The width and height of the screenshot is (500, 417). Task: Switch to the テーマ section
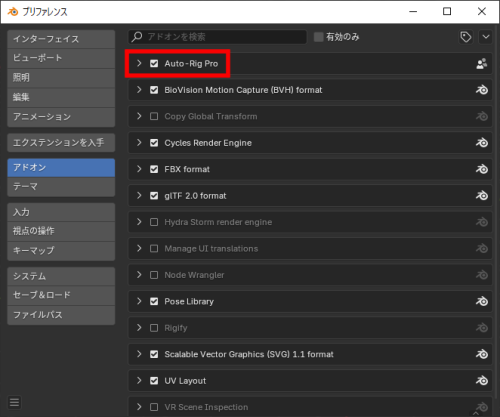[x=61, y=187]
